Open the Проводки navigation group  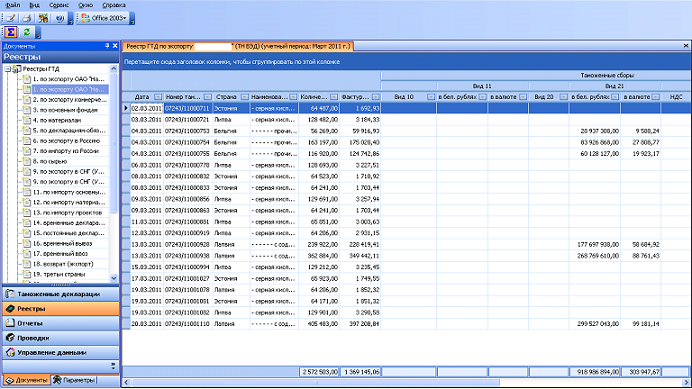[x=61, y=338]
